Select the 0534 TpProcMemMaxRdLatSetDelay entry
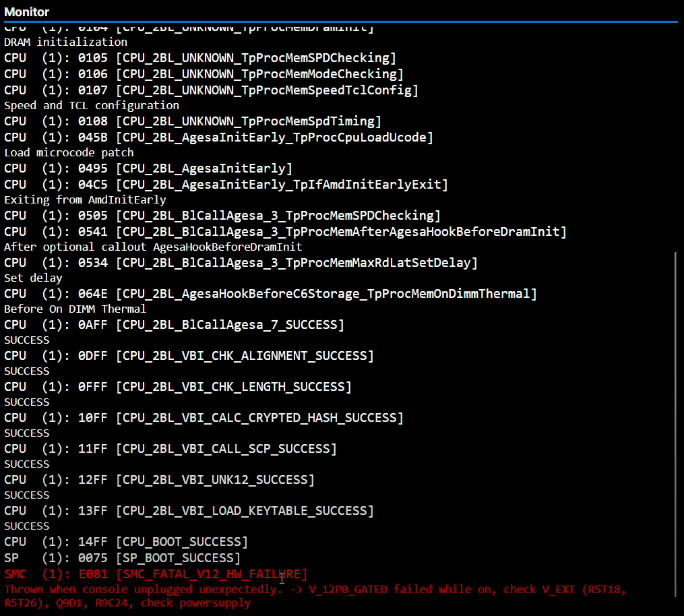 point(241,263)
